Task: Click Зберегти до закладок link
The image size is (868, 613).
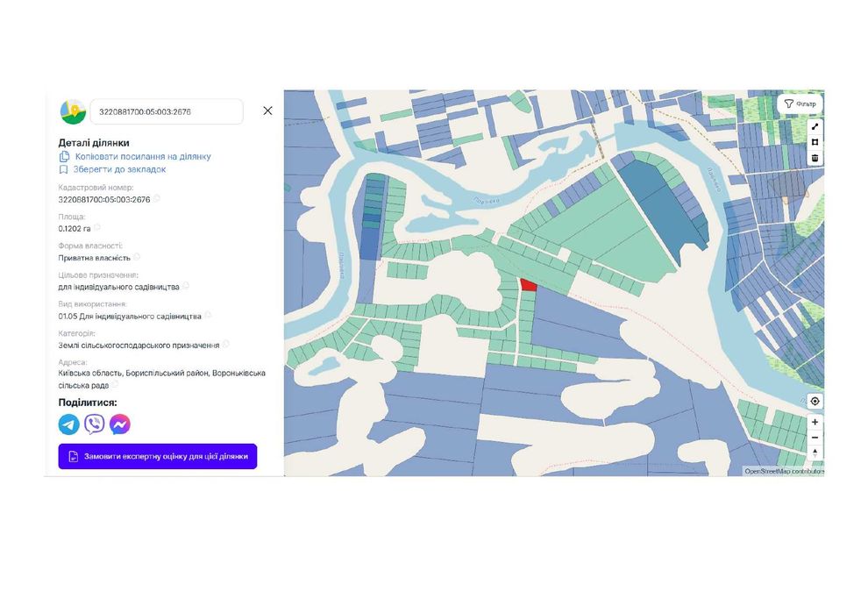Action: point(119,169)
